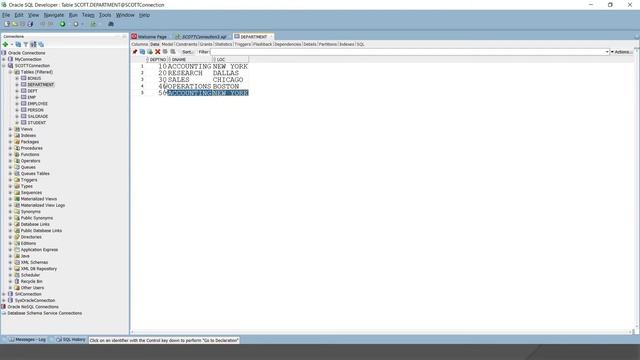Switch to the Welcome Page tab
640x360 pixels.
(x=149, y=37)
